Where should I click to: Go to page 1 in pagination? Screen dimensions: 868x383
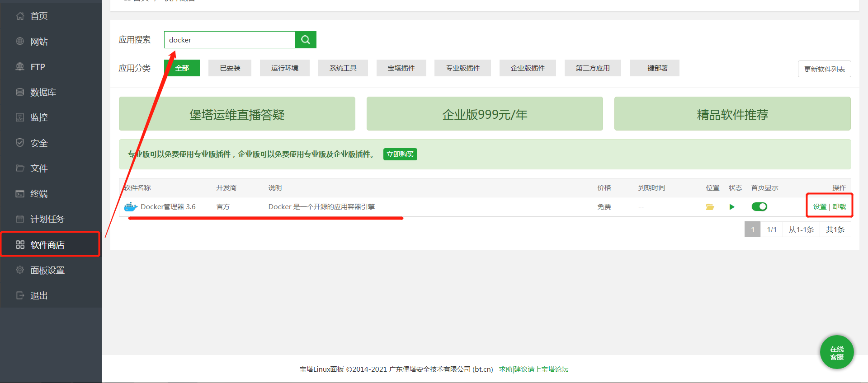(x=752, y=229)
